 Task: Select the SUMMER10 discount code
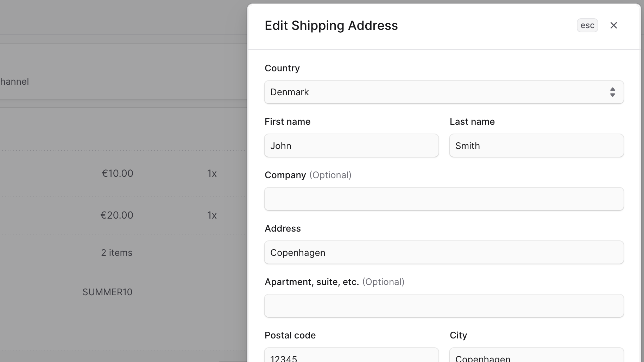[x=107, y=292]
